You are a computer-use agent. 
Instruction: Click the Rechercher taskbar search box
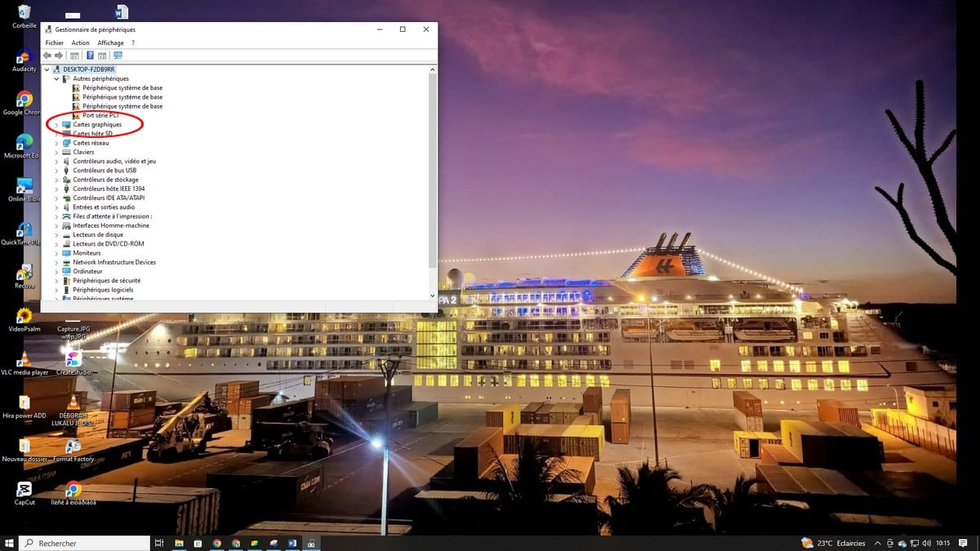tap(86, 543)
